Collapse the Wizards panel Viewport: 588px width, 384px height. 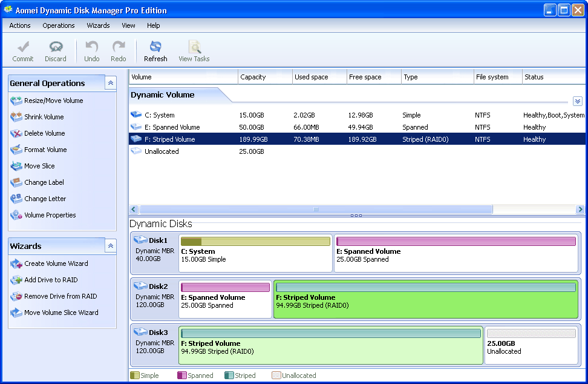click(x=110, y=246)
